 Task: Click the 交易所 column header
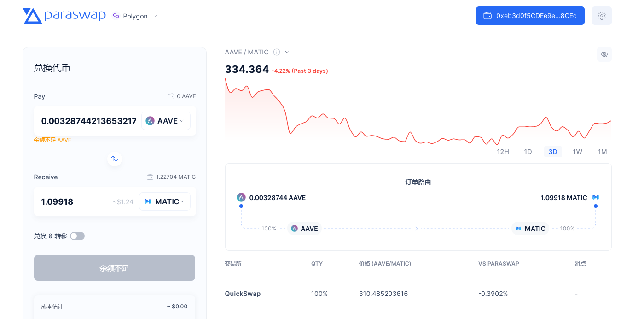point(233,264)
